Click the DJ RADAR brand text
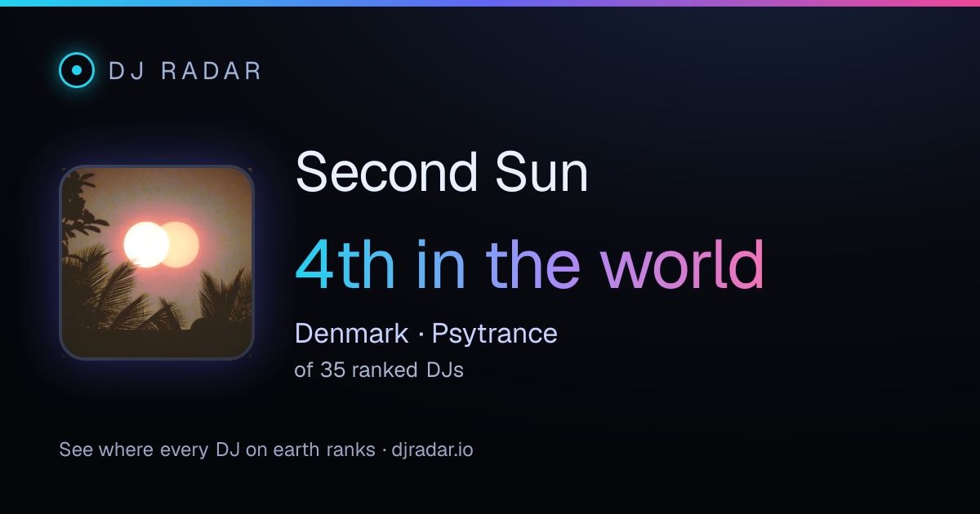Screen dimensions: 980x514 click(185, 71)
